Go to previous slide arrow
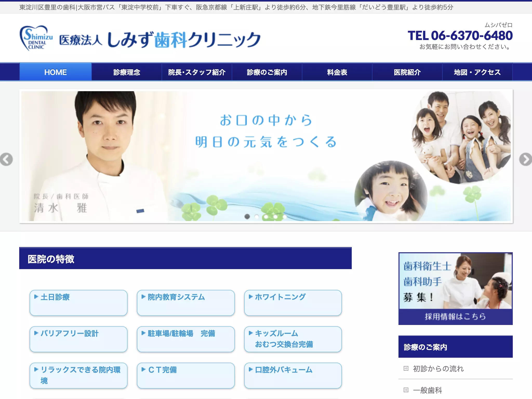 [x=6, y=159]
